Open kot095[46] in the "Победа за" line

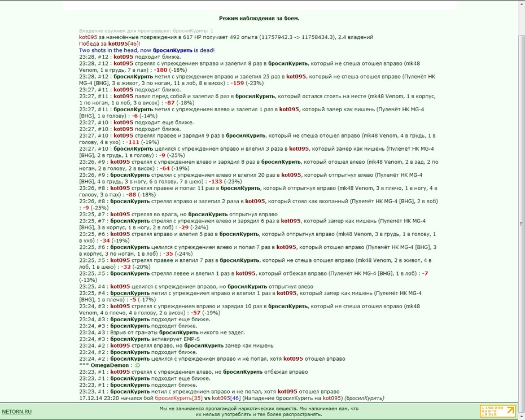coord(123,44)
